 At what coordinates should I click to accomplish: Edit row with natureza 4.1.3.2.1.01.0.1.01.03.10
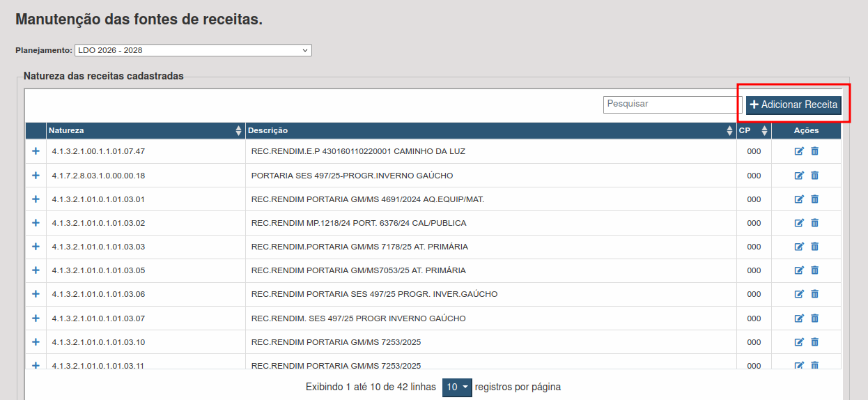click(799, 342)
